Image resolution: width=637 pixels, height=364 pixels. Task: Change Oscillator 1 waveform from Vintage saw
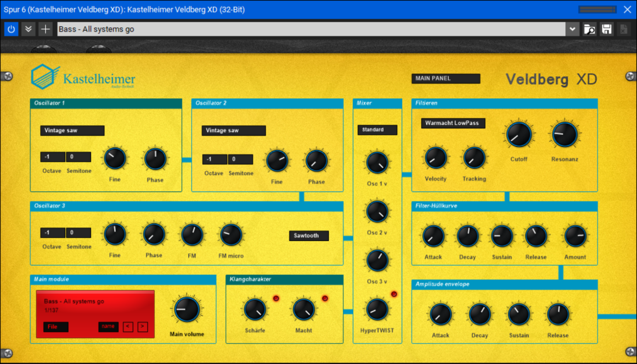[x=72, y=130]
